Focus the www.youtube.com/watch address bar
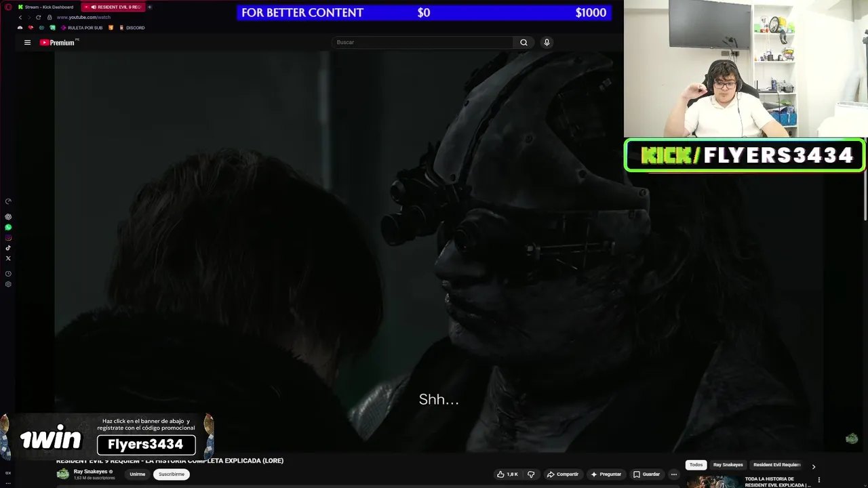This screenshot has width=868, height=488. point(83,17)
